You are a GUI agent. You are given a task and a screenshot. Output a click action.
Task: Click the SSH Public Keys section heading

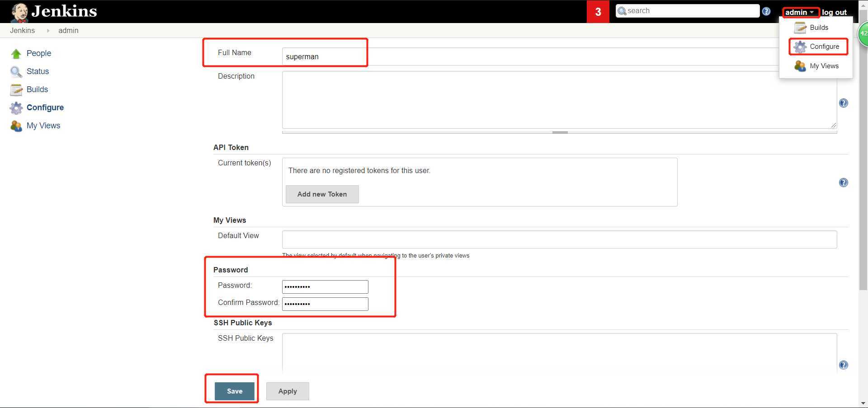[243, 323]
